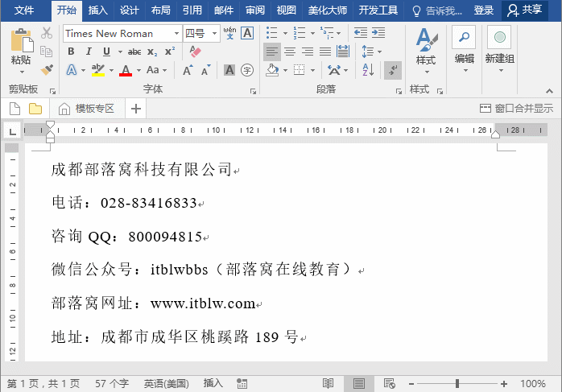Screen dimensions: 562x392
Task: Clear formatting with the eraser icon
Action: (195, 52)
